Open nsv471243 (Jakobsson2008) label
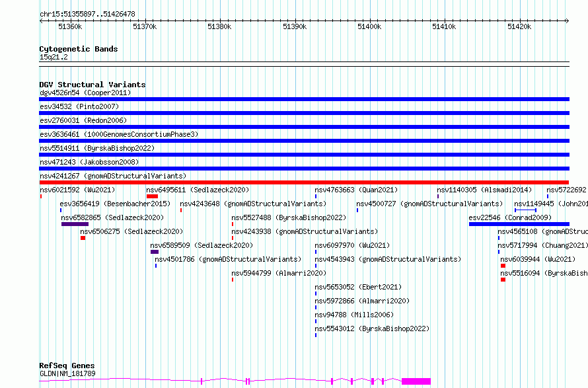The height and width of the screenshot is (388, 588). coord(89,162)
